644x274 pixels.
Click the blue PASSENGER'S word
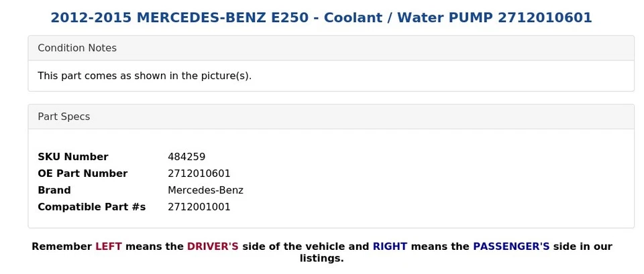coord(511,247)
